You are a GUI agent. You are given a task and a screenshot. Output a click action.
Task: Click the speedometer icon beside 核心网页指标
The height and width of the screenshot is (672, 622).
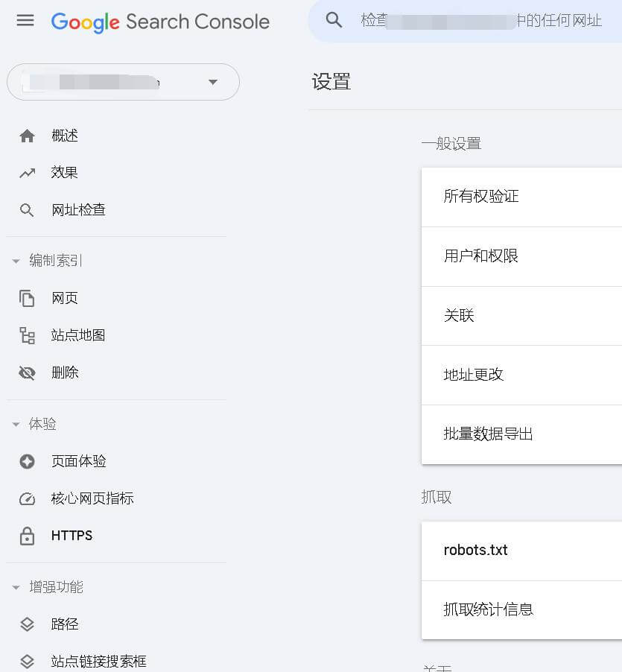(27, 498)
